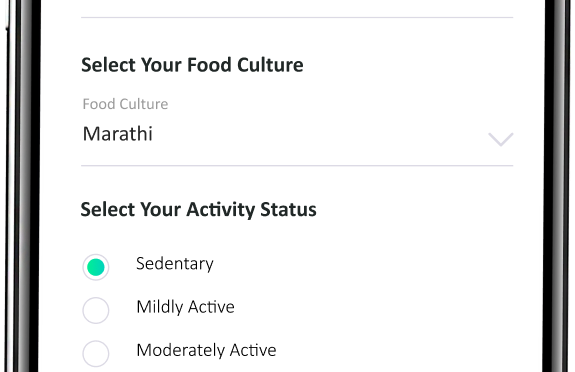Click the underline beneath the Marathi field
The width and height of the screenshot is (575, 372).
[x=297, y=165]
